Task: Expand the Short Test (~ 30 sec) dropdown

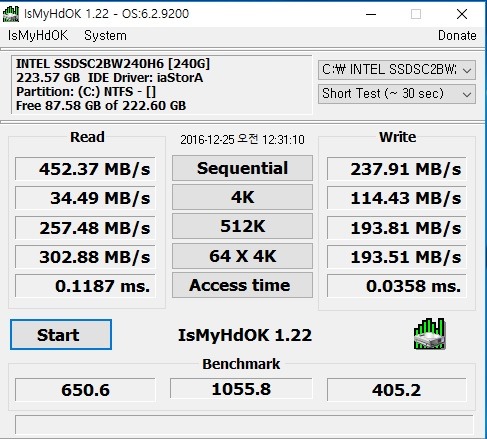Action: [397, 94]
